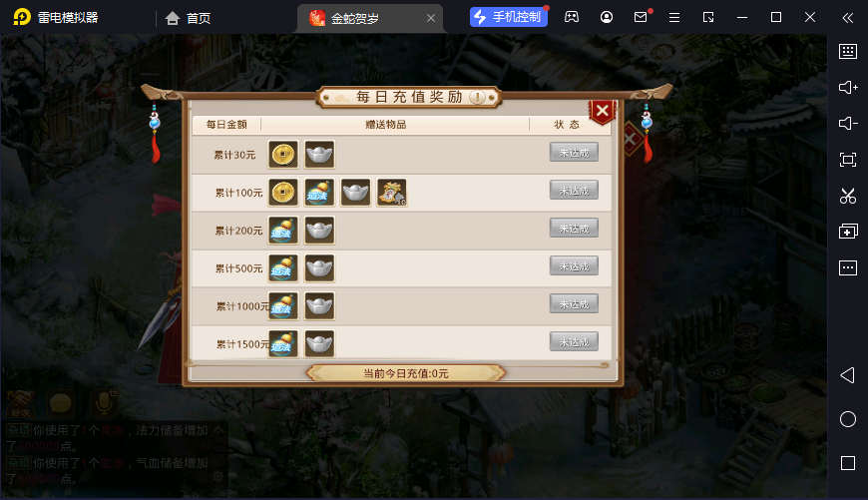Open the emulator hamburger menu

coord(674,18)
